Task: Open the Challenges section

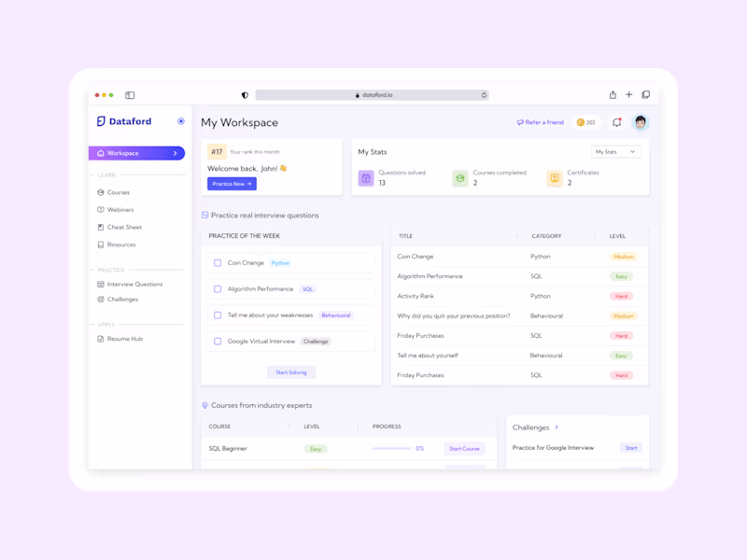Action: coord(124,300)
